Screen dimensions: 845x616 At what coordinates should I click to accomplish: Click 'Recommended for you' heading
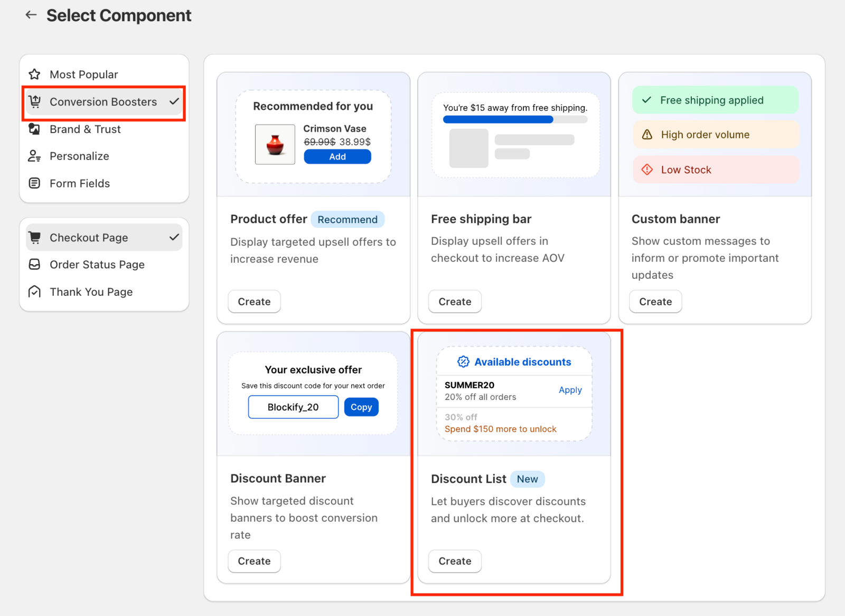pos(313,106)
